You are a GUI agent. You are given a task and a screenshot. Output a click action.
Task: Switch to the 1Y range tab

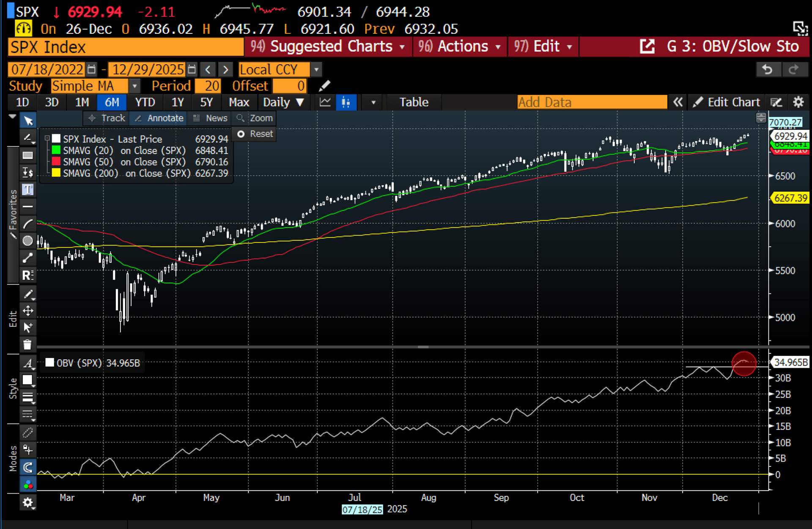click(177, 102)
